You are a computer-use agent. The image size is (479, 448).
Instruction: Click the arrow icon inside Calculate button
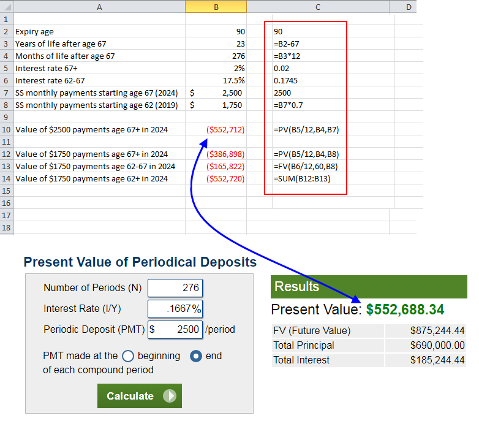pos(170,396)
